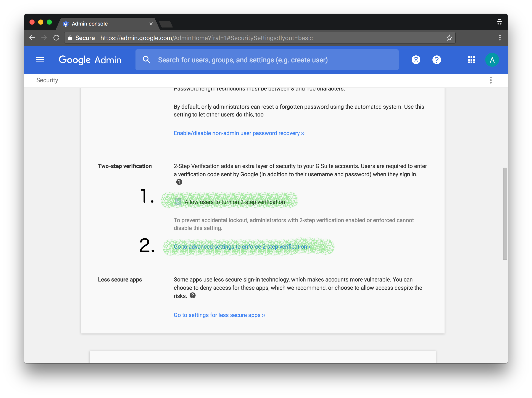Click the incognito icon
Image resolution: width=532 pixels, height=398 pixels.
[x=499, y=22]
